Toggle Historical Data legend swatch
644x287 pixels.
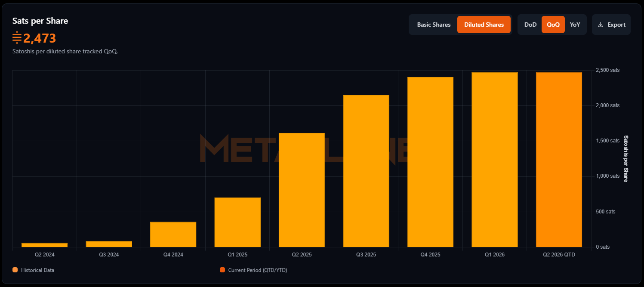(x=15, y=270)
